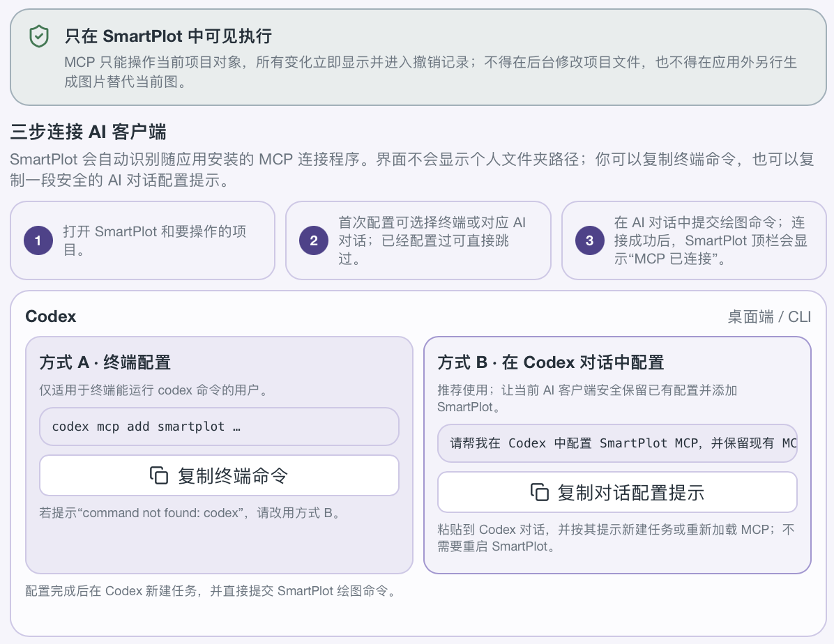Click the 只在 SmartPlot 中可见执行 heading

(x=168, y=36)
